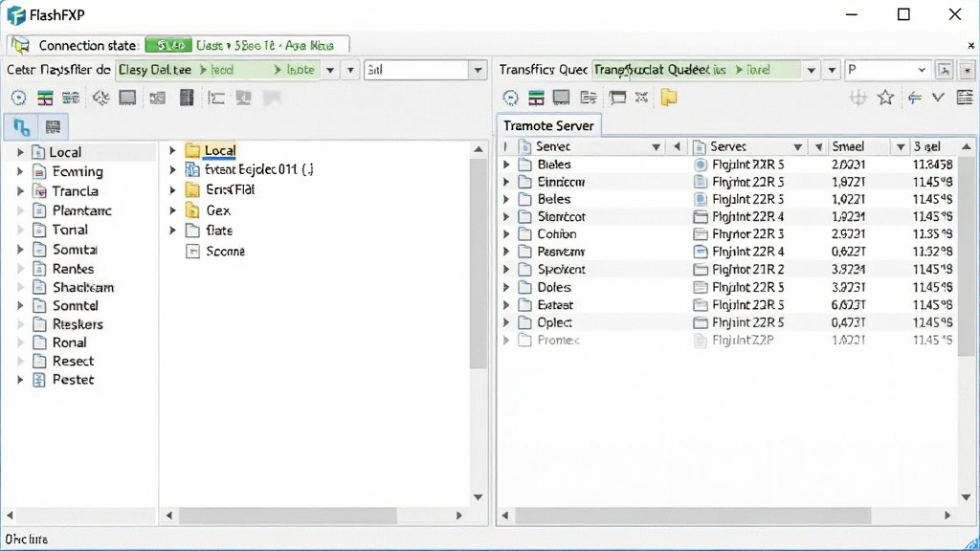Click the blue left-arrow icon in the remote toolbar
This screenshot has height=551, width=980.
(914, 98)
